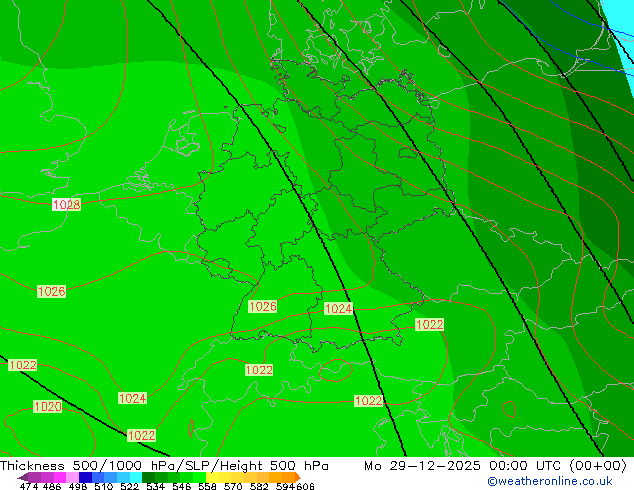The width and height of the screenshot is (634, 490).
Task: Click the orange right arrow tip of the legend
Action: coord(298,477)
